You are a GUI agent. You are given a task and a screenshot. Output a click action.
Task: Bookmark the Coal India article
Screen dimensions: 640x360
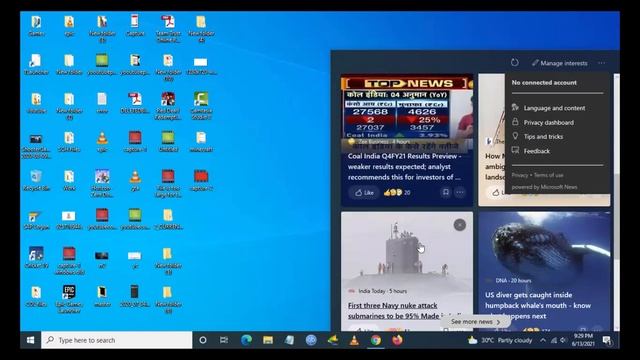pos(446,192)
